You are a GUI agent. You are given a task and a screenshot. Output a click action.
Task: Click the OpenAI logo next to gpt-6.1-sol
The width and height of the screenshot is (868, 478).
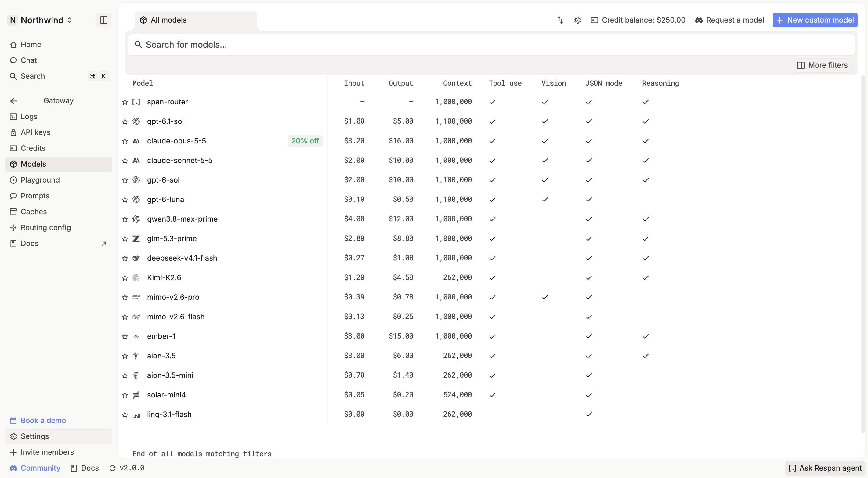(x=136, y=121)
